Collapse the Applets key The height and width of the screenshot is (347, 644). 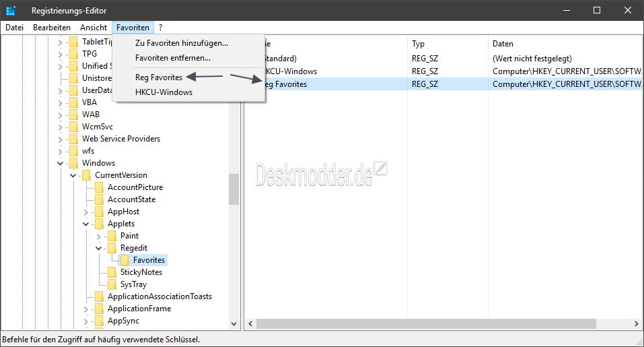(86, 224)
